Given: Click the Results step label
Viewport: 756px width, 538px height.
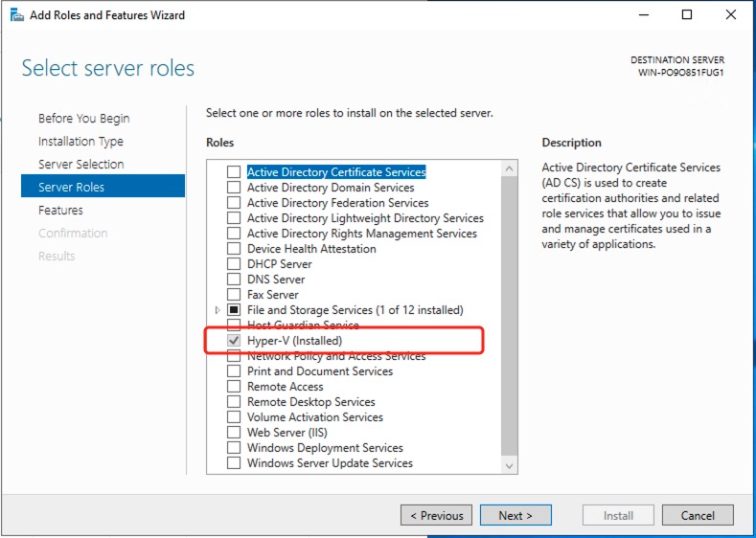Looking at the screenshot, I should pyautogui.click(x=57, y=257).
